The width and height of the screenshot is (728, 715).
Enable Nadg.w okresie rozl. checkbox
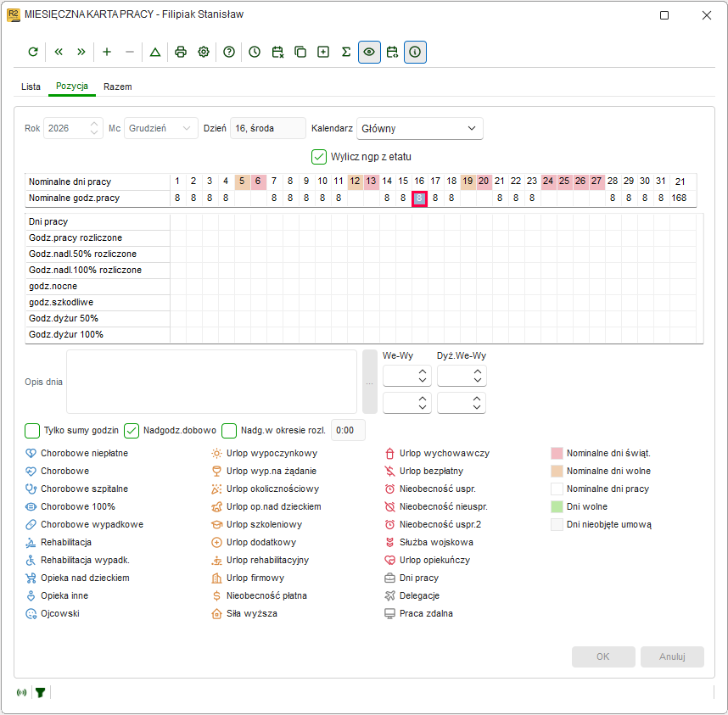(229, 431)
